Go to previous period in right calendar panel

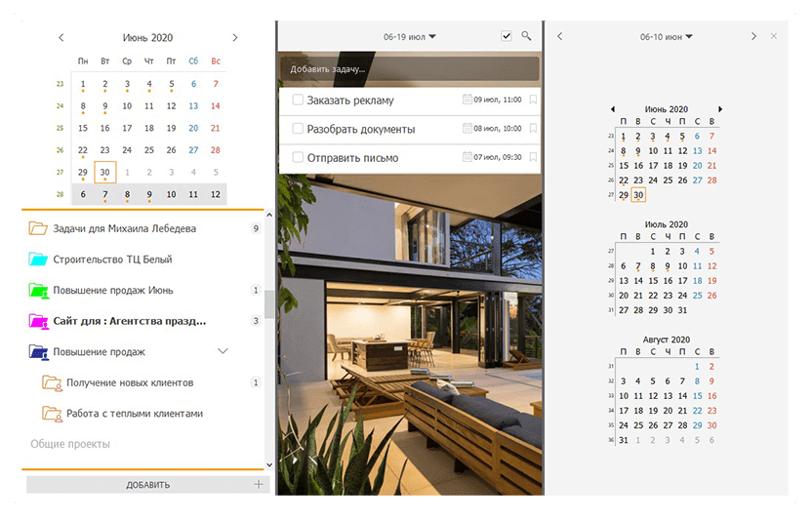560,36
